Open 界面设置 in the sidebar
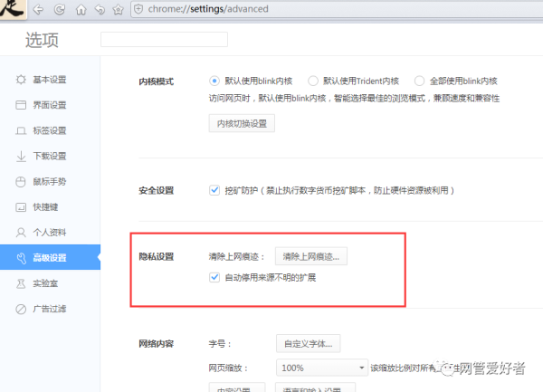Screen dimensions: 543x392 [x=52, y=105]
